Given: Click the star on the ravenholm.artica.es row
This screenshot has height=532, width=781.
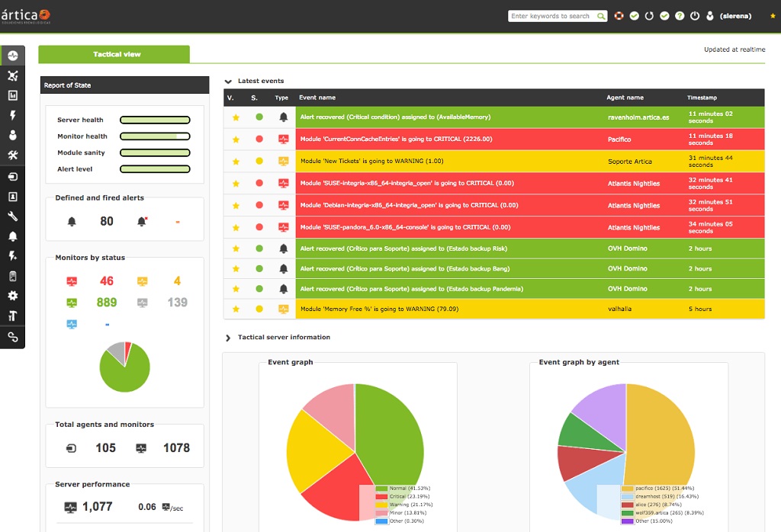Looking at the screenshot, I should pyautogui.click(x=236, y=117).
